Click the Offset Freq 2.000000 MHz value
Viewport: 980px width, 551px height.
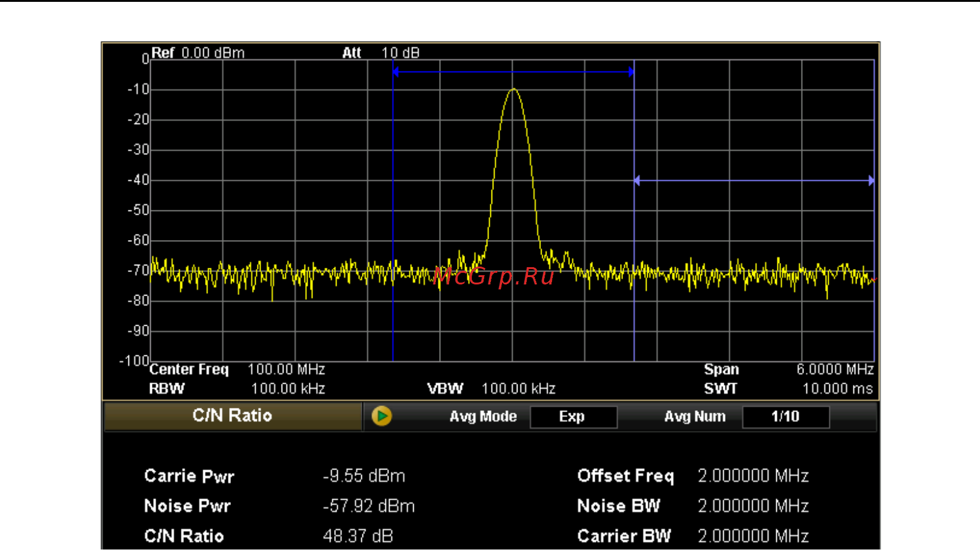(753, 476)
